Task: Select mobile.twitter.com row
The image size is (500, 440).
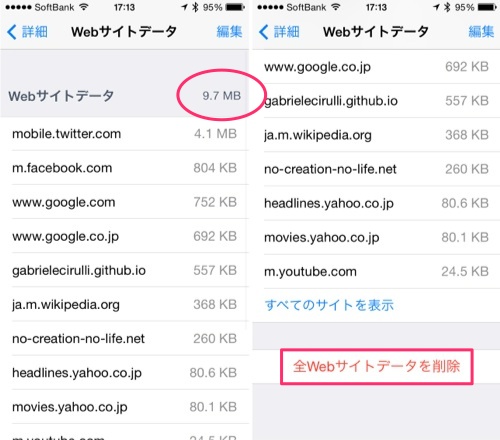Action: pos(124,134)
